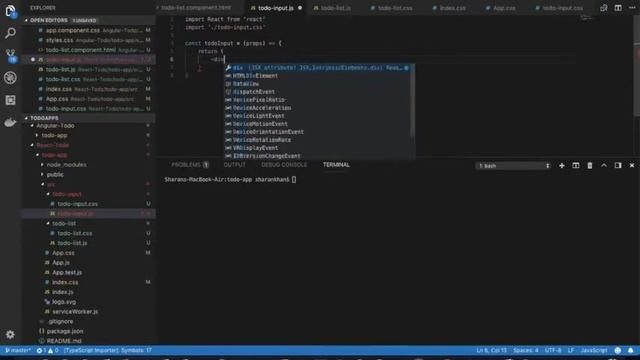Click the master git branch indicator
Viewport: 640px width, 360px height.
pyautogui.click(x=18, y=350)
